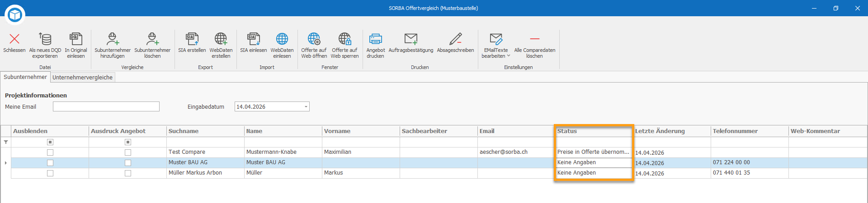Click WebDaten einlesen globe icon

(x=282, y=39)
